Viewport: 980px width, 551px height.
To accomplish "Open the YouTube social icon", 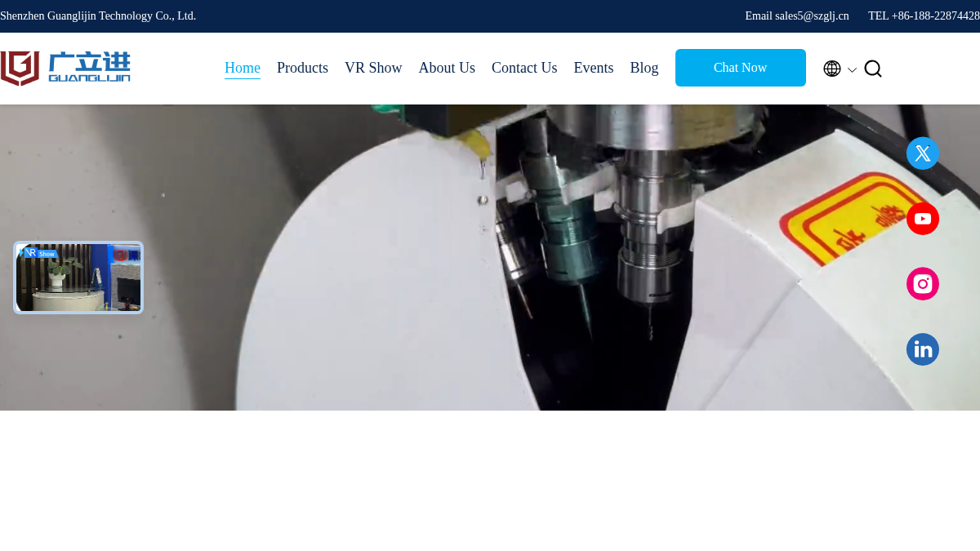I will [x=923, y=219].
